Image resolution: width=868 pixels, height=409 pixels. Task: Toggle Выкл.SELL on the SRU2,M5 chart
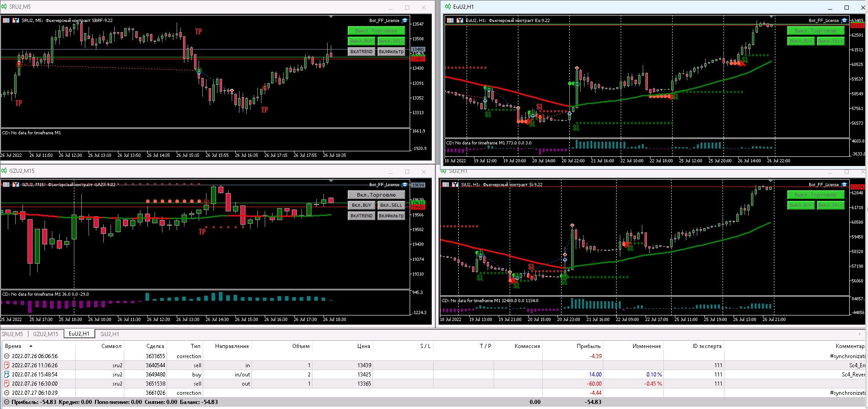[x=391, y=41]
